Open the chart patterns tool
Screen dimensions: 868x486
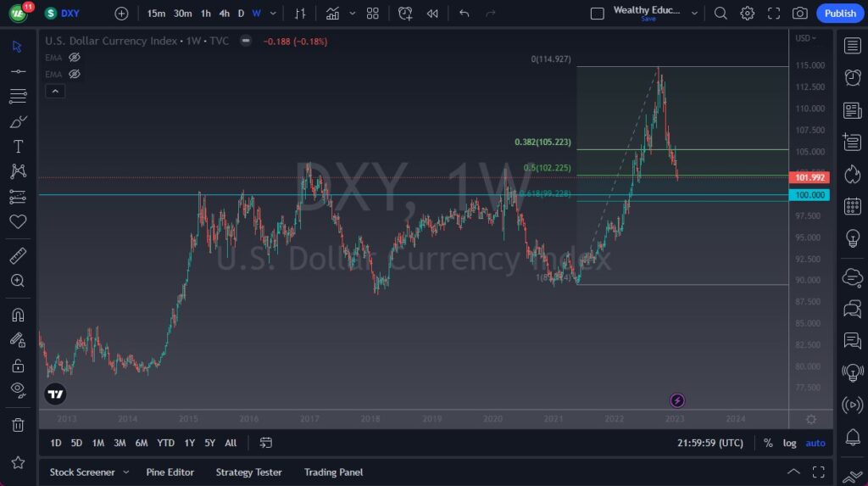[x=18, y=171]
